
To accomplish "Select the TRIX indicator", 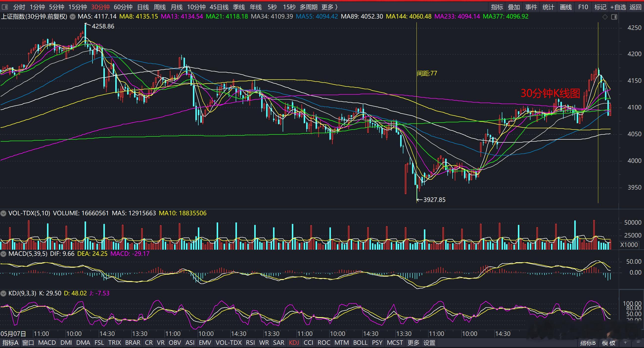I will point(115,343).
